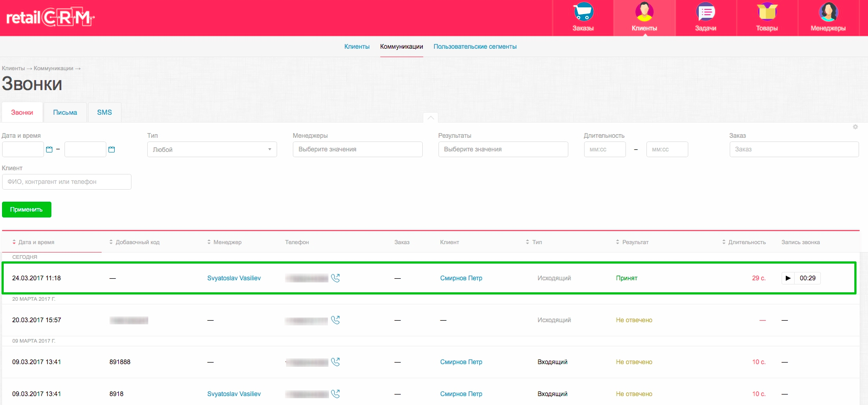
Task: Play the 00:29 call recording
Action: pos(788,278)
